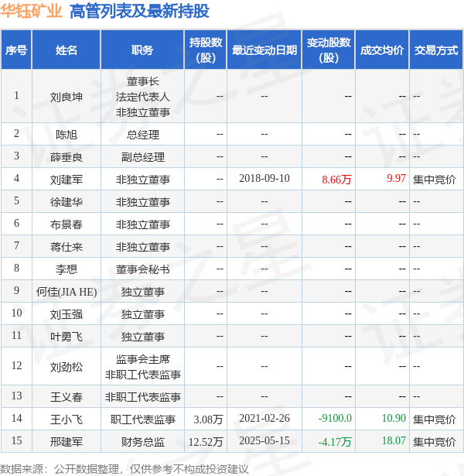Click the holding value 3.08万
464x476 pixels.
coord(208,419)
